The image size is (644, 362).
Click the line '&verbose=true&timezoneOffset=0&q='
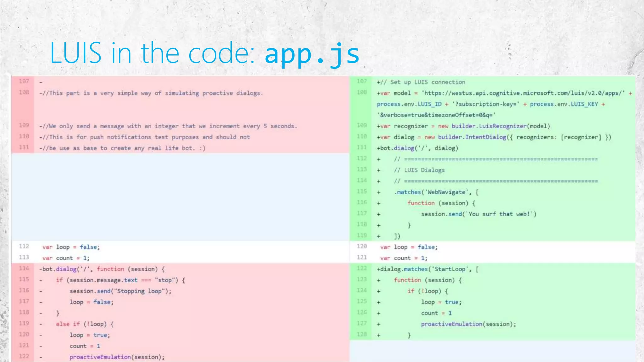(x=436, y=115)
